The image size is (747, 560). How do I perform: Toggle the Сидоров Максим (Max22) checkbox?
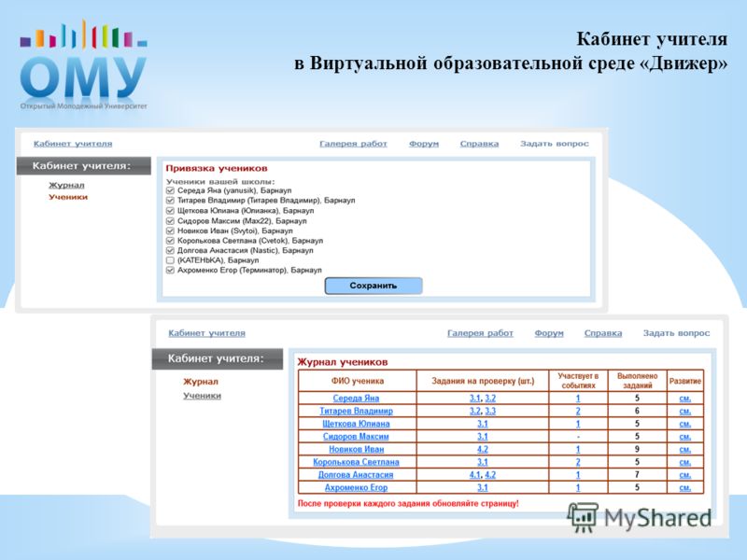[170, 221]
